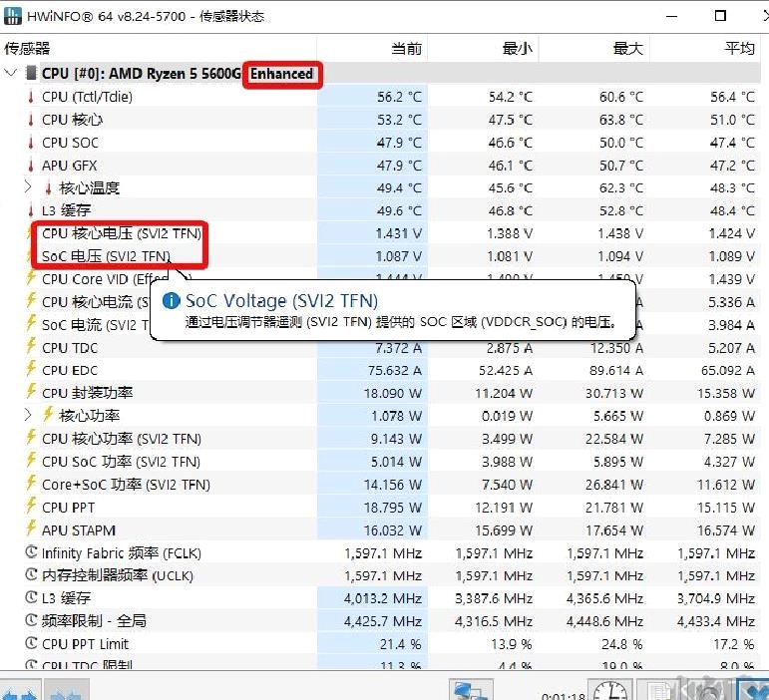Click the lightning icon beside Core+SoC 功率
The width and height of the screenshot is (769, 700).
point(31,484)
